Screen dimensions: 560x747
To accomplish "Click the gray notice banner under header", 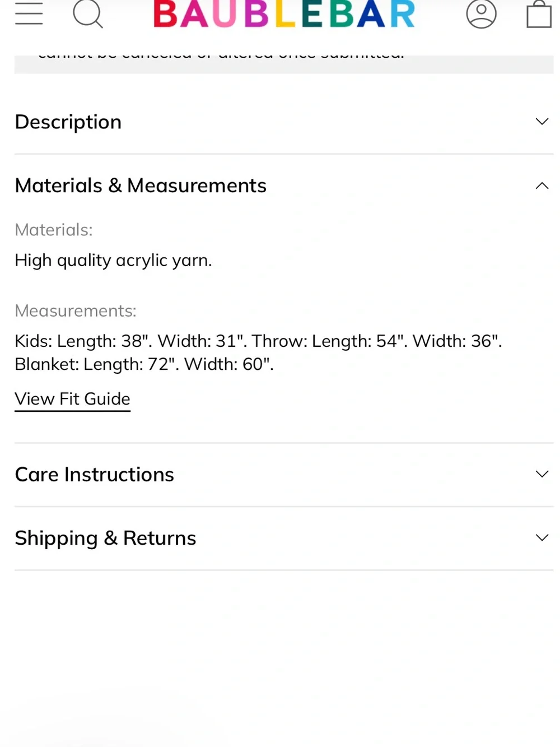I will click(284, 64).
